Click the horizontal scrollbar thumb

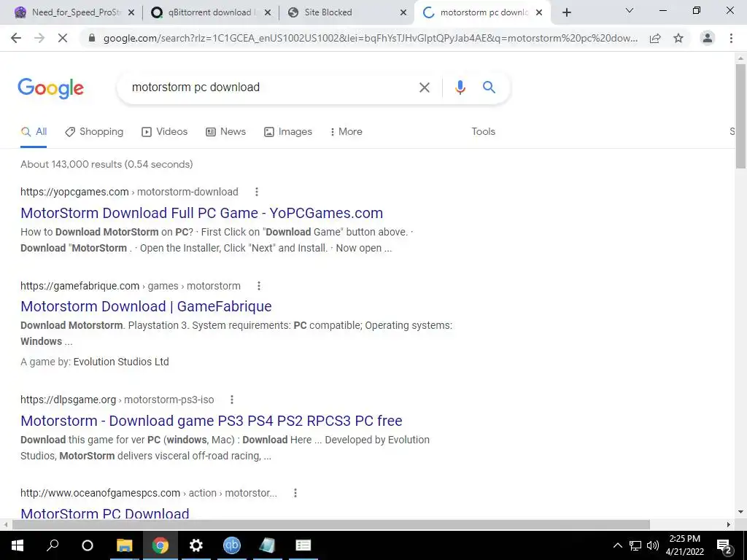(331, 524)
